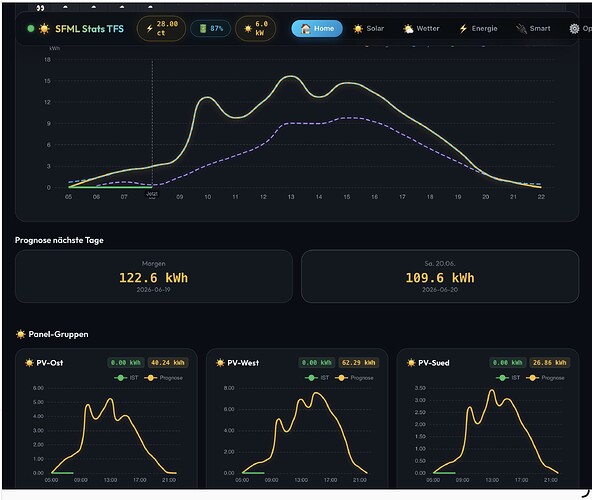This screenshot has width=592, height=500.
Task: Click the PV-West 62.29 kWh forecast badge
Action: 359,363
